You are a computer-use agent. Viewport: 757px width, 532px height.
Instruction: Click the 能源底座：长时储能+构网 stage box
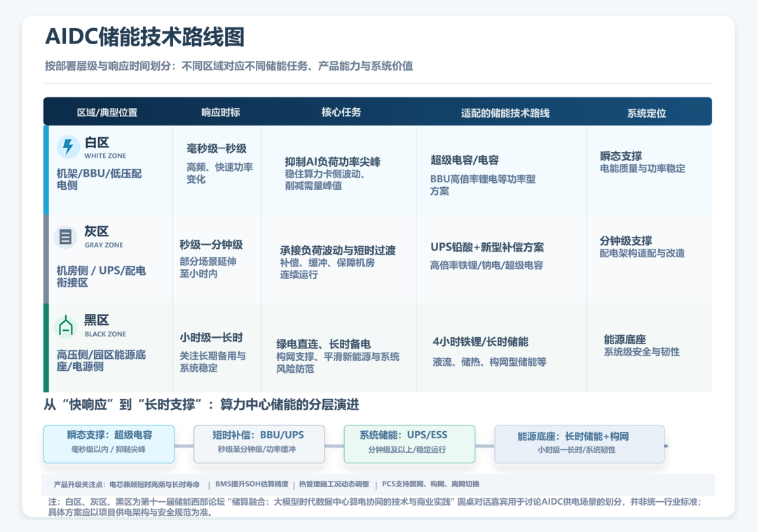point(580,444)
